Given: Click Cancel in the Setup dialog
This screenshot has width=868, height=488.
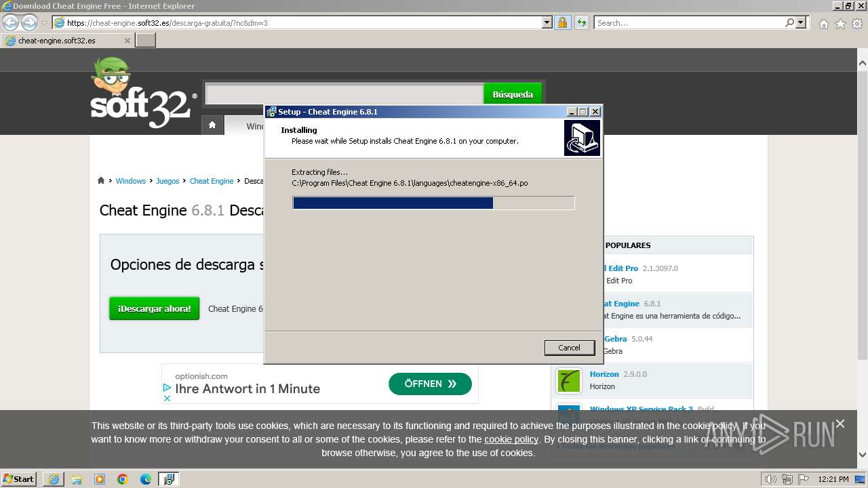Looking at the screenshot, I should coord(569,348).
